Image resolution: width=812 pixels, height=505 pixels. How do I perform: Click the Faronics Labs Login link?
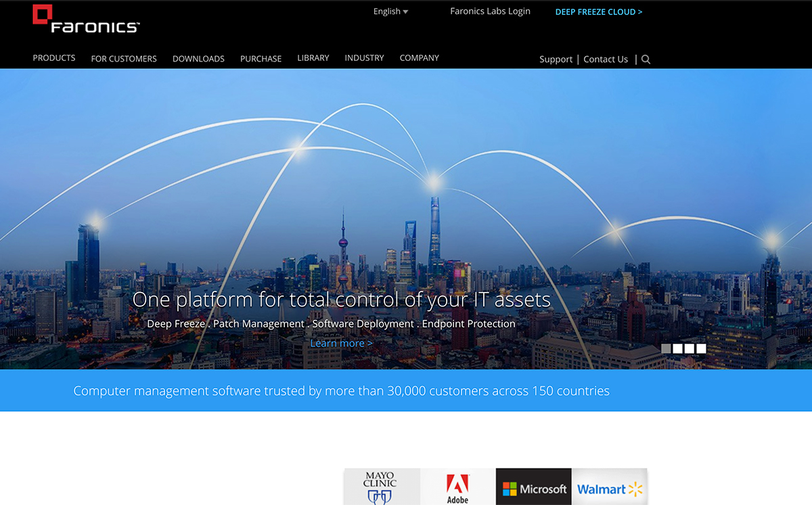(490, 11)
